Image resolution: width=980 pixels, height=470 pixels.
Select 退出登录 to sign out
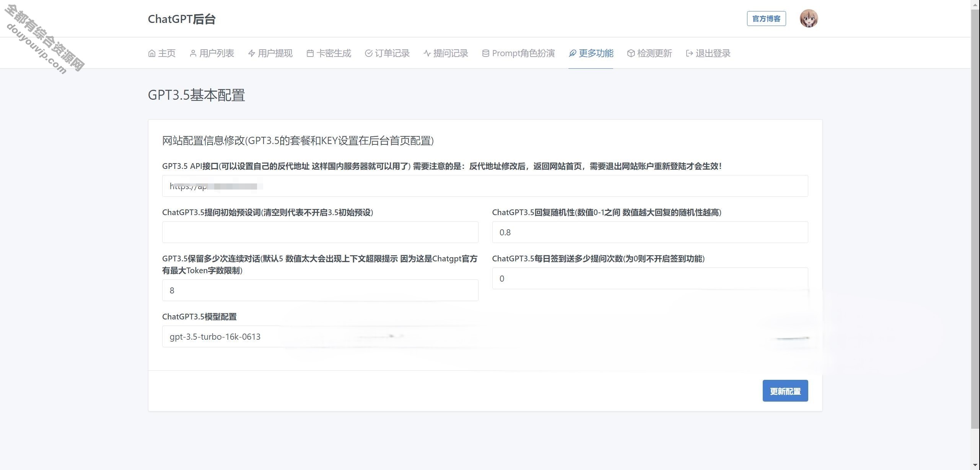[708, 53]
